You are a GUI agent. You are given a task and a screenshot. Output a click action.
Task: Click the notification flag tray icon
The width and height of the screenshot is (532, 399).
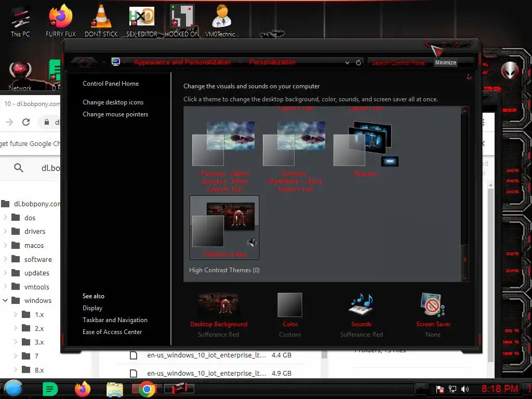point(440,389)
